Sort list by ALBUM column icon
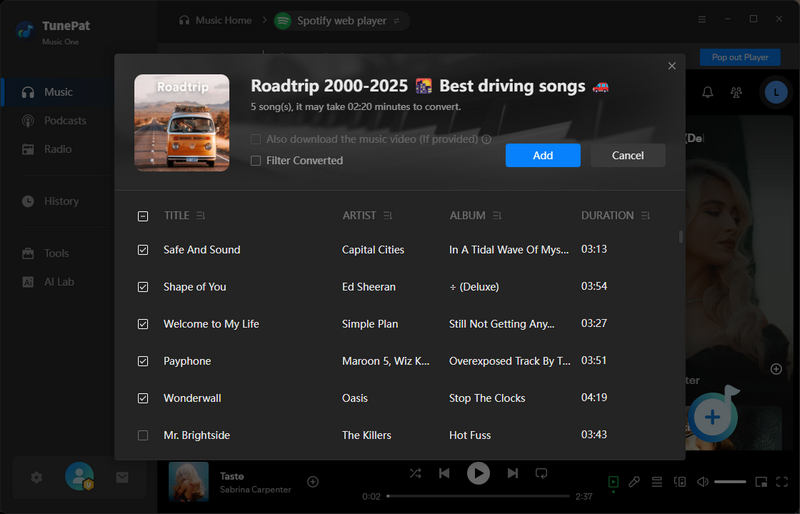This screenshot has height=514, width=800. [497, 216]
